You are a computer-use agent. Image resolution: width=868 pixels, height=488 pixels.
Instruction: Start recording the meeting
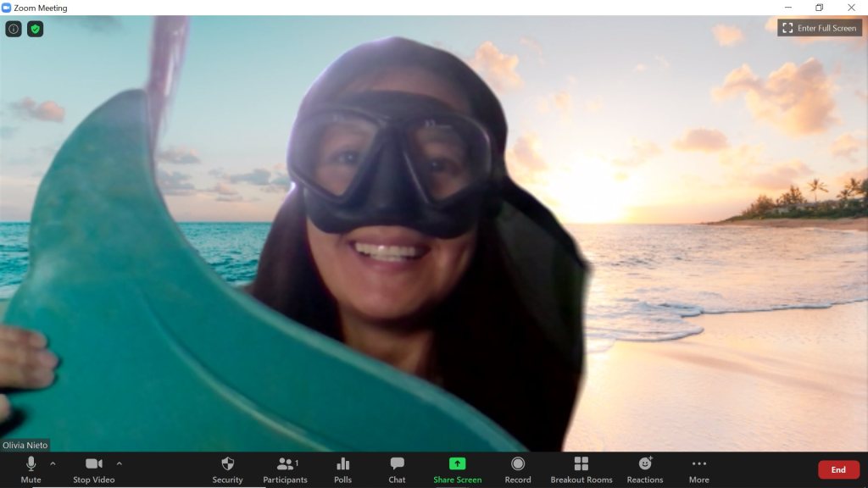pyautogui.click(x=518, y=469)
